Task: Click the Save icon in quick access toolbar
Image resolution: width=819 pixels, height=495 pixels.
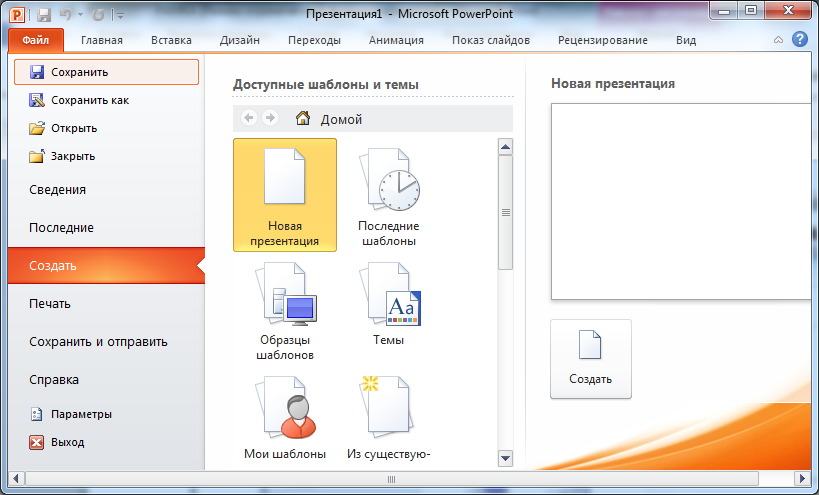Action: [x=44, y=15]
